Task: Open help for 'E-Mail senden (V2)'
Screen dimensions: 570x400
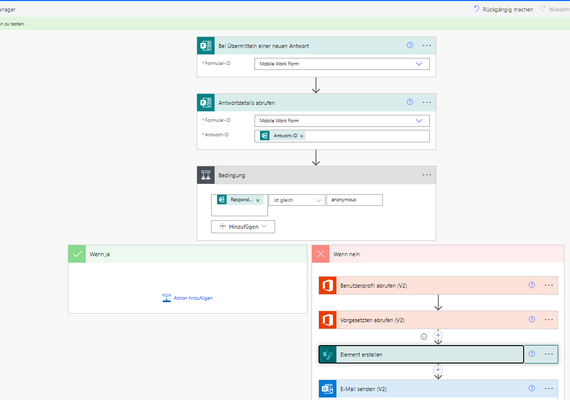Action: point(531,388)
